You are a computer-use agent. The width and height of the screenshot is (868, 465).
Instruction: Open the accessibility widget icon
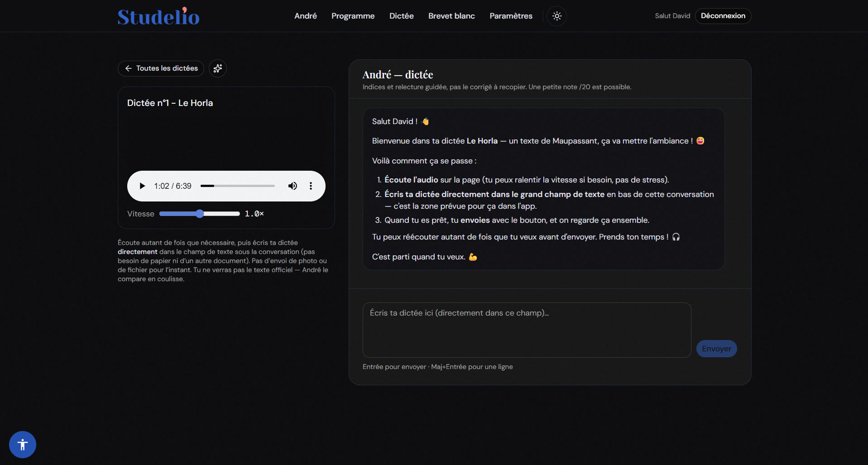pos(23,445)
